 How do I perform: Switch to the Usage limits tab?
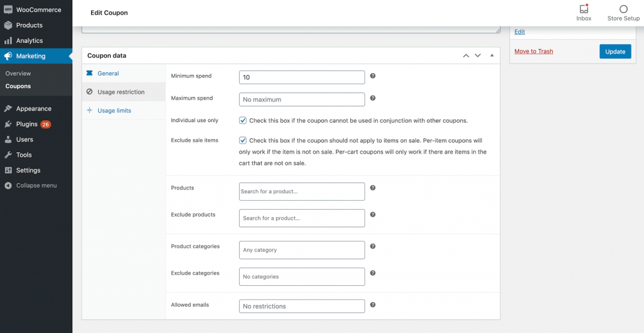coord(114,111)
